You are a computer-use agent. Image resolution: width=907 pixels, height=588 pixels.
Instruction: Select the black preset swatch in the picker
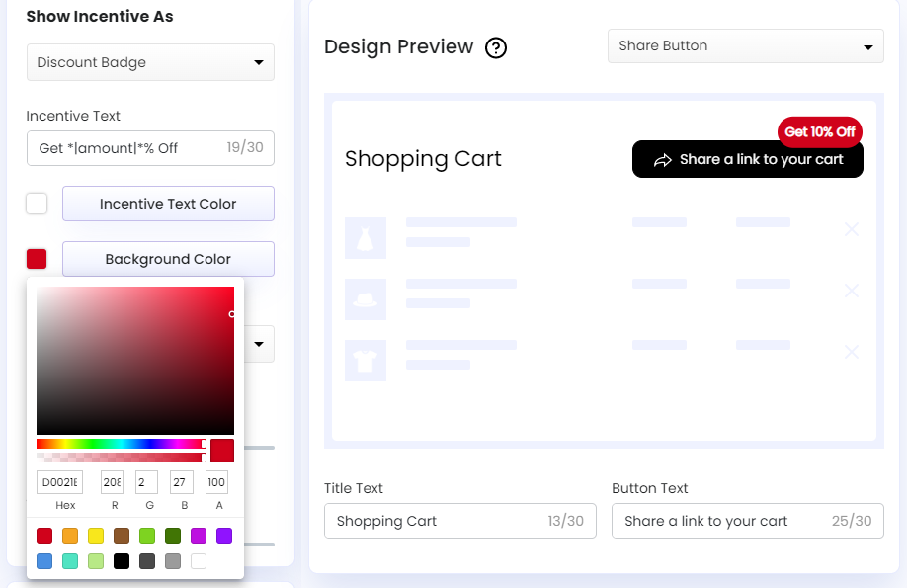(x=123, y=560)
